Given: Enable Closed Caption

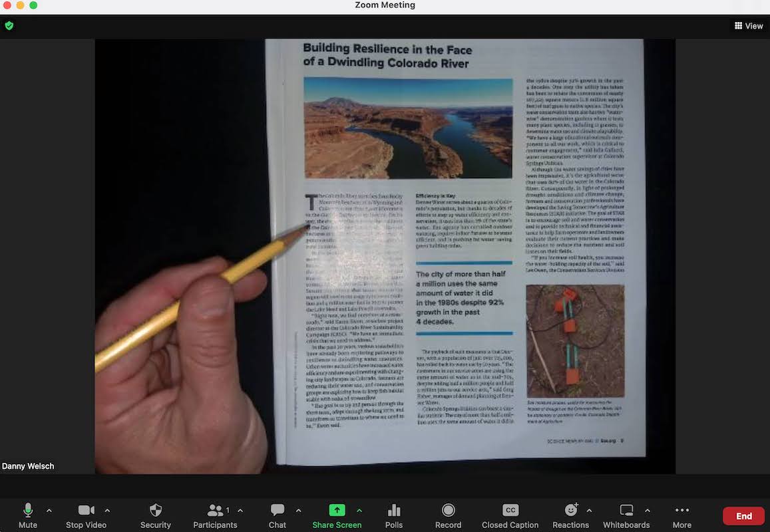Looking at the screenshot, I should point(510,510).
